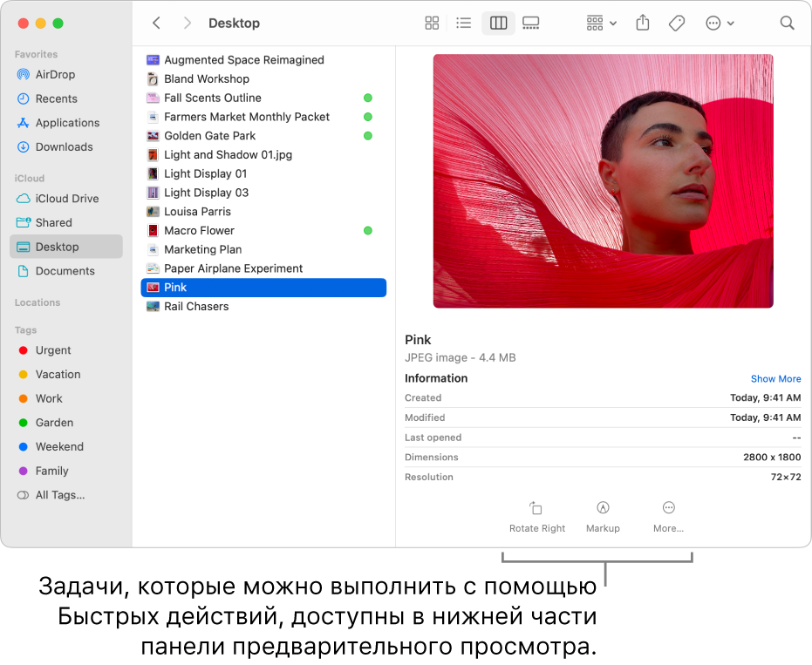812x665 pixels.
Task: Navigate back with the back arrow
Action: point(155,23)
